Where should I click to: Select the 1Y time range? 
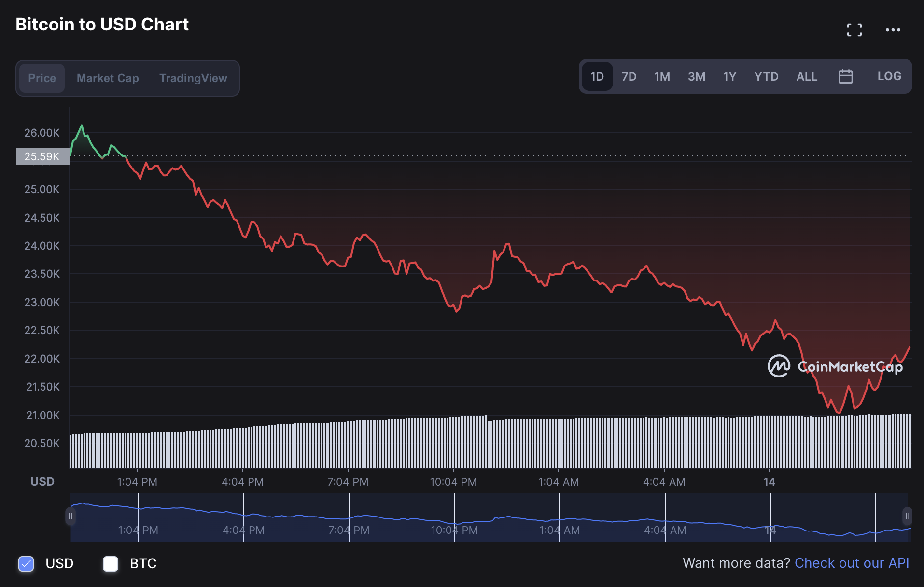[729, 76]
